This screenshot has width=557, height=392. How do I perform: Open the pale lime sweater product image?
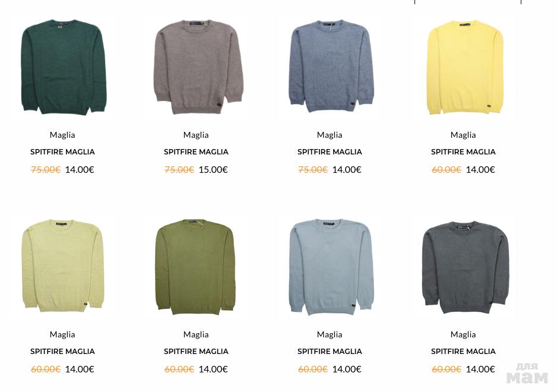click(62, 266)
